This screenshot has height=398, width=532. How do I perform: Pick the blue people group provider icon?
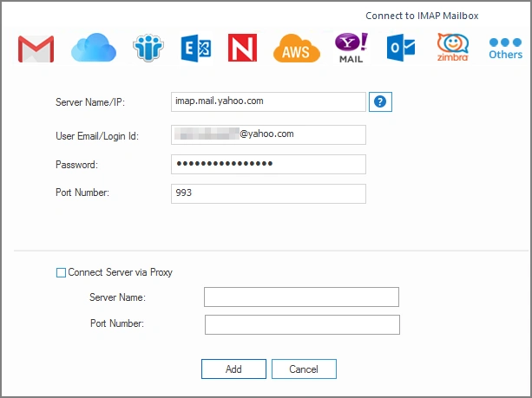coord(148,49)
